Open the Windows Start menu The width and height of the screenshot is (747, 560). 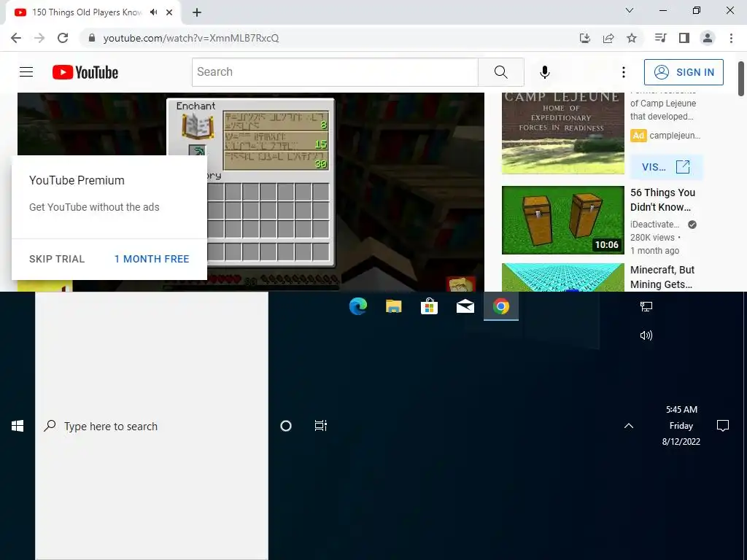[x=18, y=426]
